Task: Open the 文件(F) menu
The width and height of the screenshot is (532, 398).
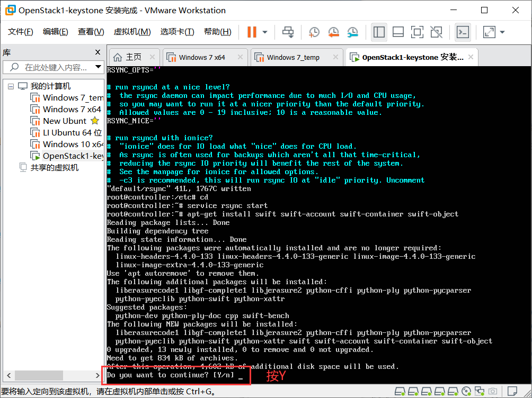Action: pyautogui.click(x=20, y=32)
